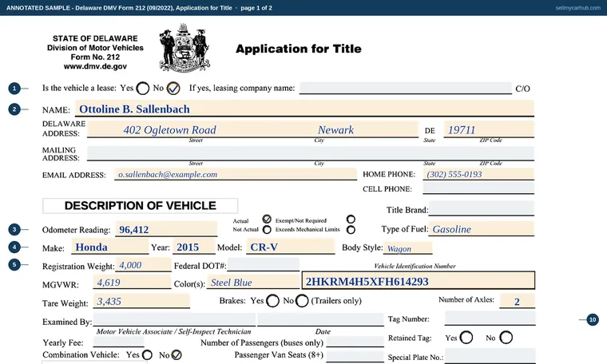The height and width of the screenshot is (364, 607).
Task: Click the Special Plate No. field
Action: point(490,356)
